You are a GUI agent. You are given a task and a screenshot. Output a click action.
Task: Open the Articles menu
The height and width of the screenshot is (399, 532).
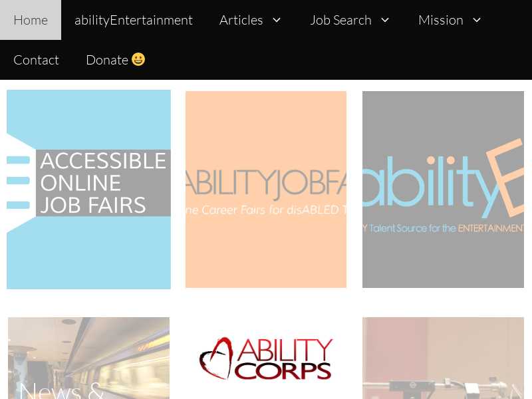point(241,20)
